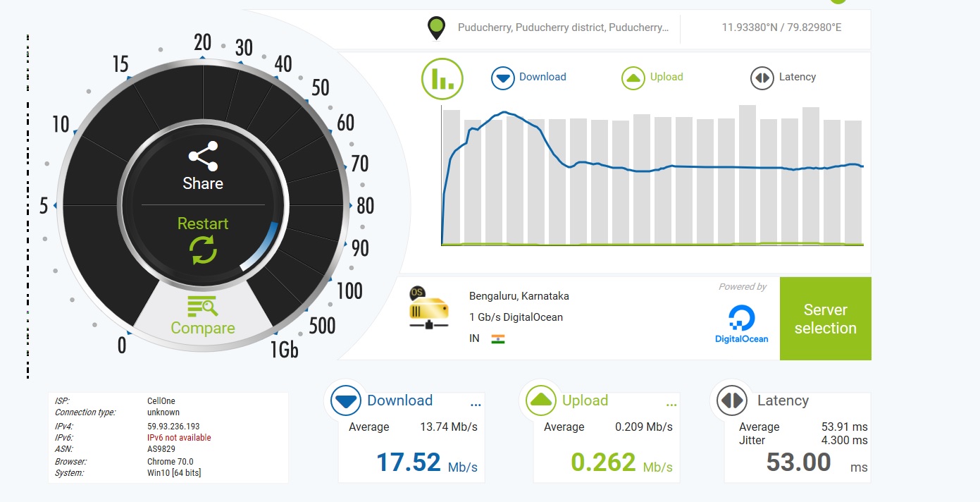The height and width of the screenshot is (502, 980).
Task: Click the bar chart icon above the graph
Action: 442,78
